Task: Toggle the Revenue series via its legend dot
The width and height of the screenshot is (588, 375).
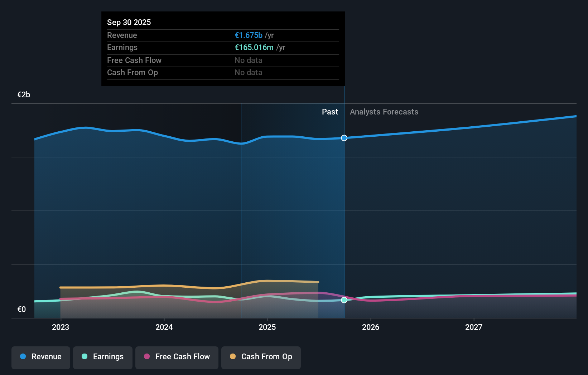Action: (x=24, y=357)
